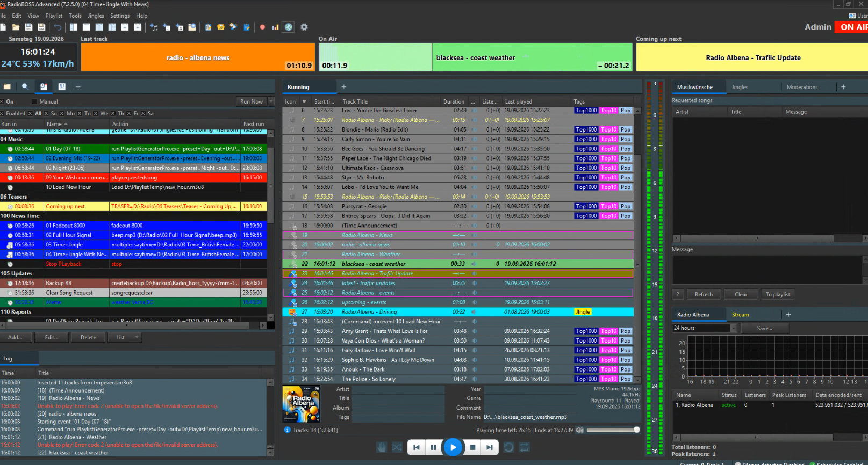The height and width of the screenshot is (465, 868).
Task: Select the '09 Your Wish our comm...' event
Action: click(x=133, y=178)
